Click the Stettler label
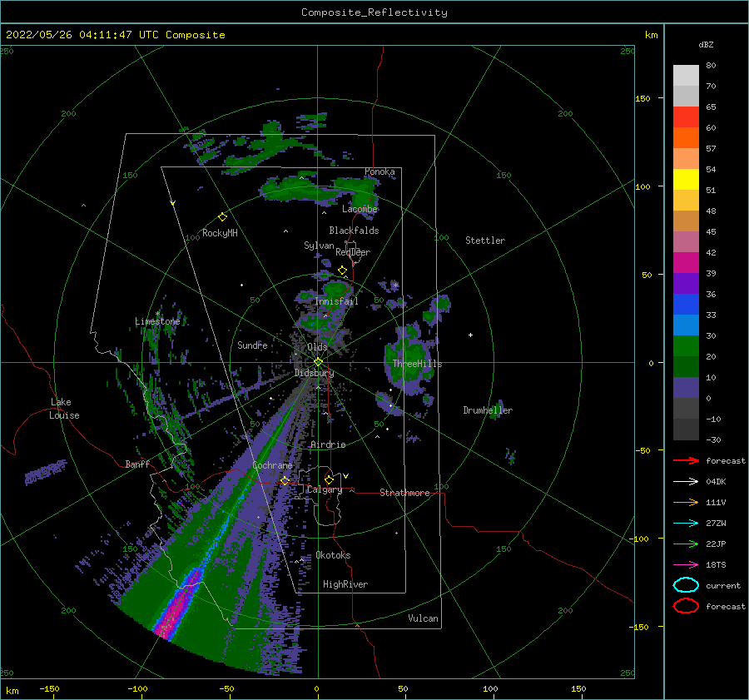This screenshot has width=749, height=700. tap(485, 241)
